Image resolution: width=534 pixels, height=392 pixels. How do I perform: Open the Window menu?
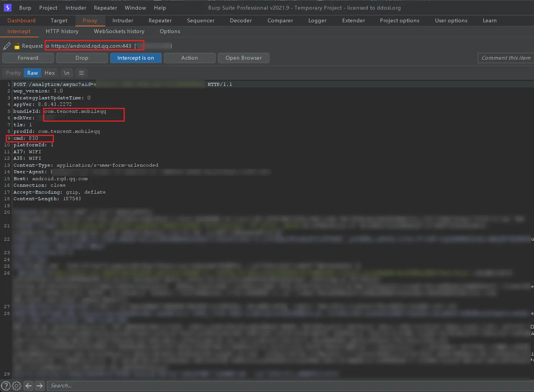(x=135, y=8)
